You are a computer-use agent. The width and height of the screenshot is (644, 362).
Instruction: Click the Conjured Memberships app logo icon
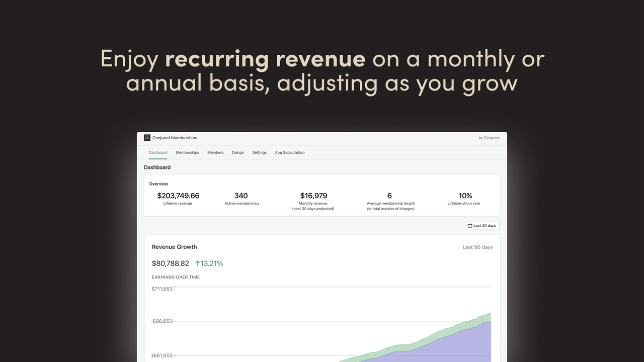[x=147, y=137]
